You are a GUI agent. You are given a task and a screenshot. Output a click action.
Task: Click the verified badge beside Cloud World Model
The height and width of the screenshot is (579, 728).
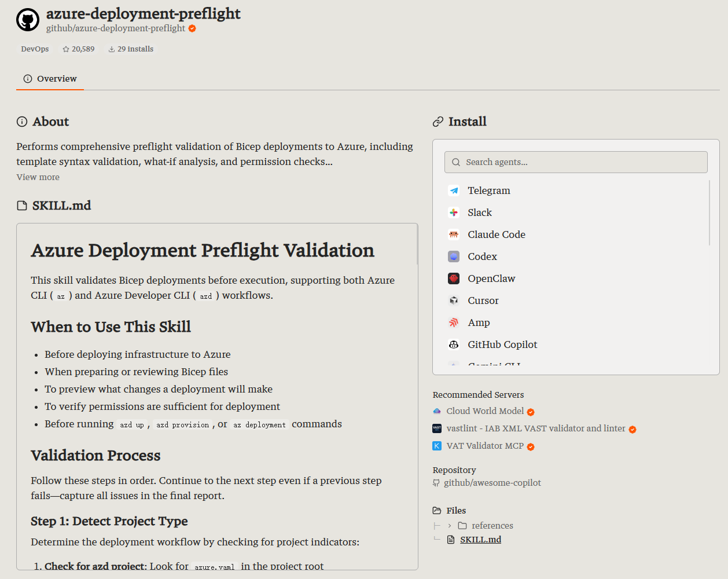[x=531, y=412]
